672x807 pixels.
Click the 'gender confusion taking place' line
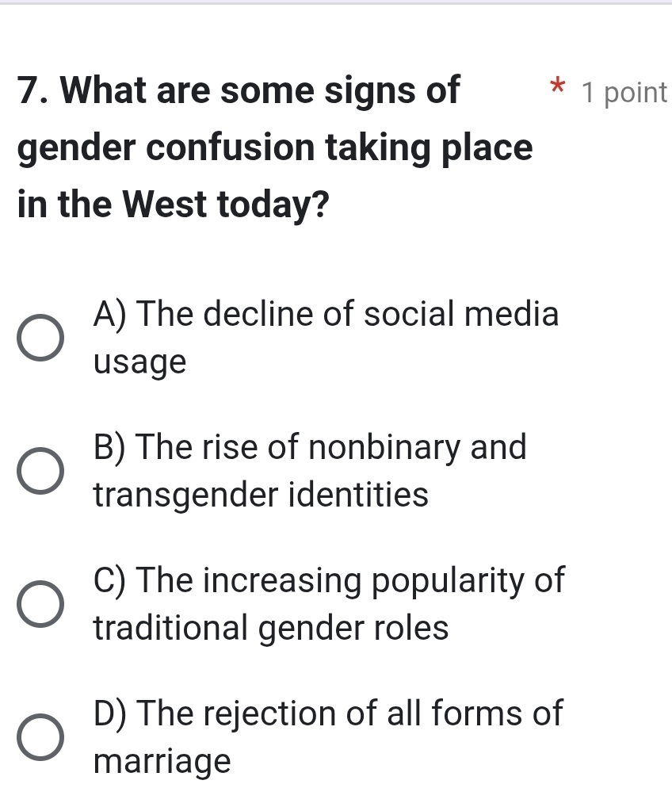274,148
